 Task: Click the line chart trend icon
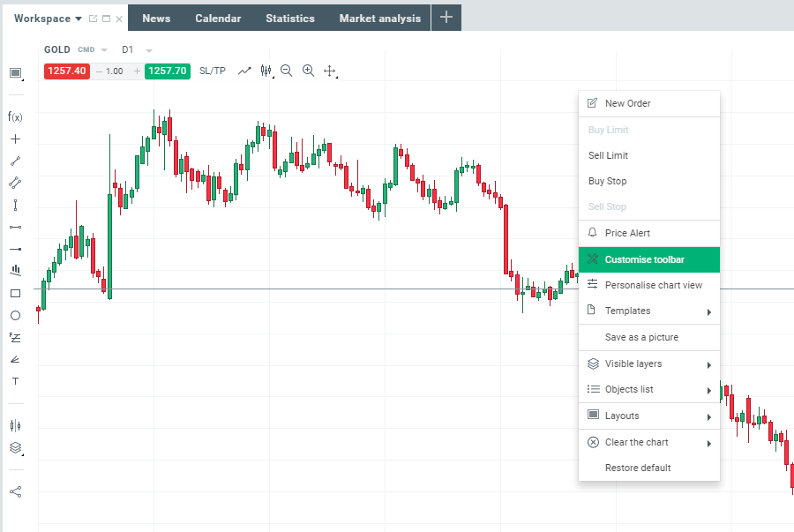point(244,71)
